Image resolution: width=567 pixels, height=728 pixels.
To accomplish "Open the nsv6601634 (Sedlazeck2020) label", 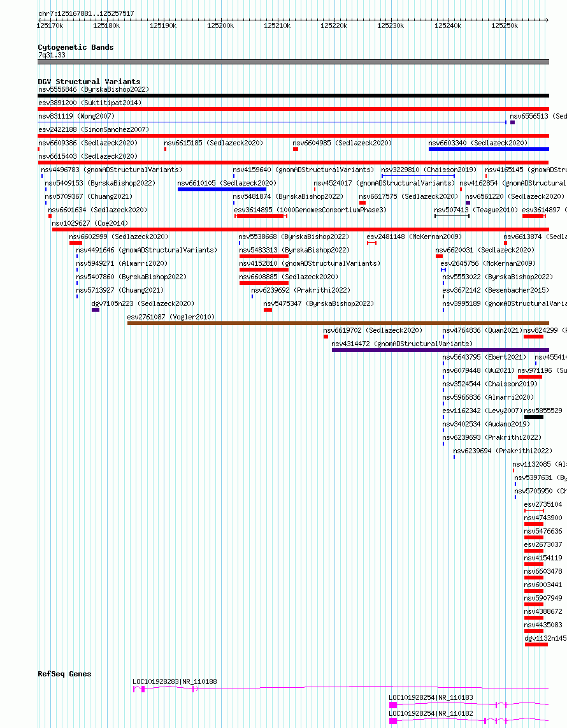I will pyautogui.click(x=97, y=210).
